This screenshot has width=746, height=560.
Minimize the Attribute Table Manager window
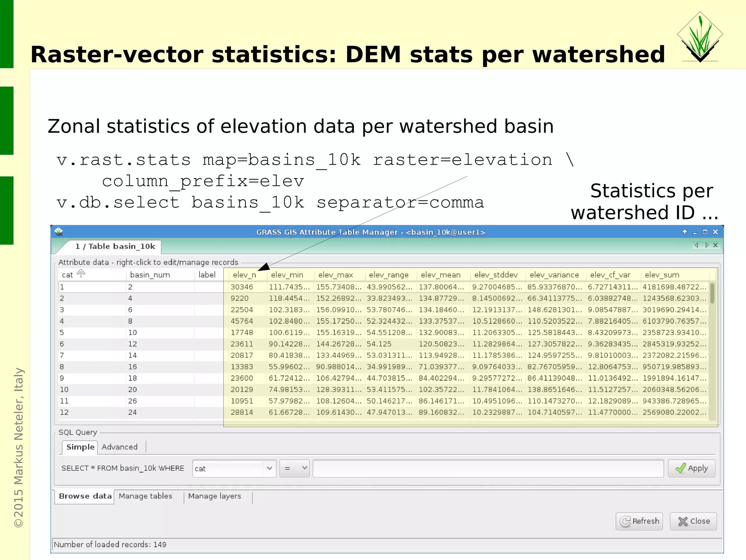pyautogui.click(x=695, y=232)
